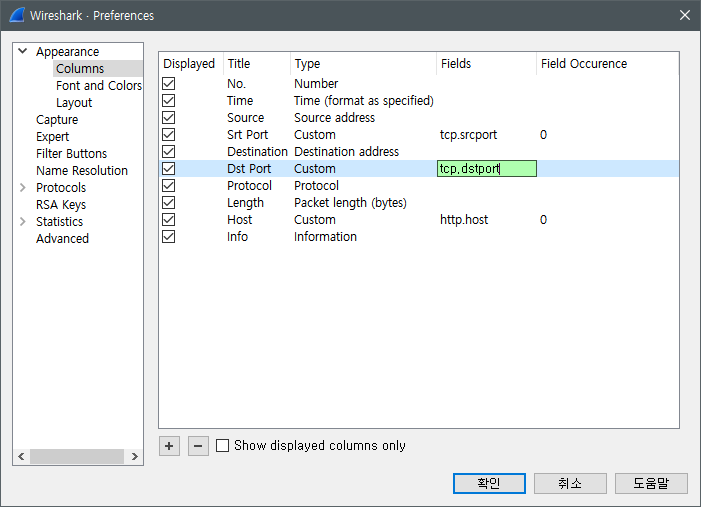Click the 도움말 (Help) button
701x507 pixels.
pos(651,483)
